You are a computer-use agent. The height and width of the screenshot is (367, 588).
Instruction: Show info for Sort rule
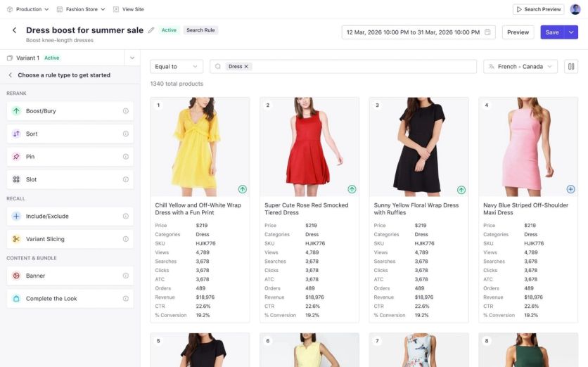(x=126, y=134)
